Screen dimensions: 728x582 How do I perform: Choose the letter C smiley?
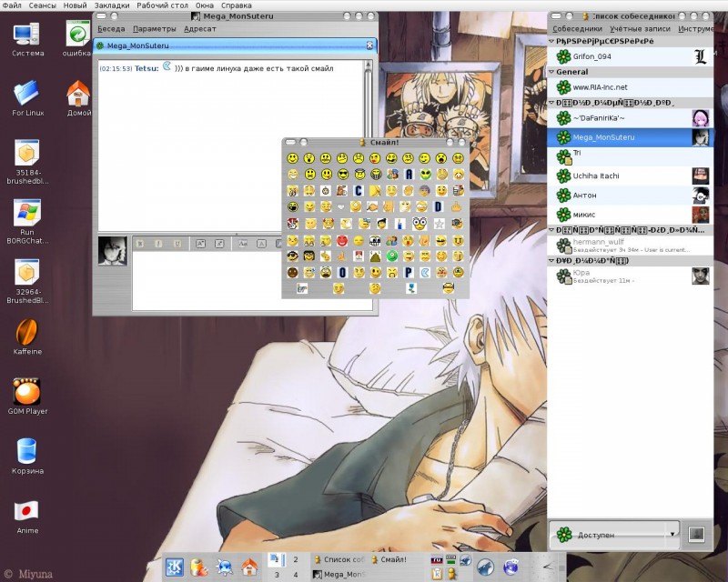click(359, 191)
